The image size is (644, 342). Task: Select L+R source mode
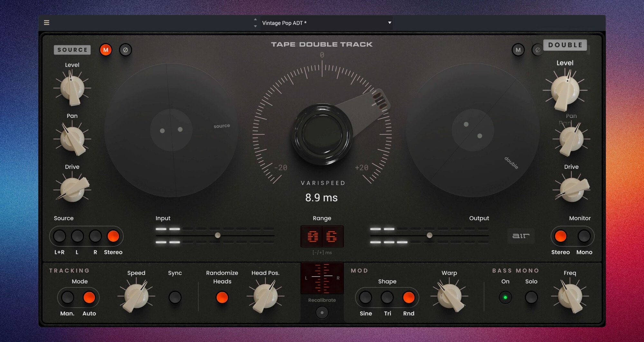point(60,236)
